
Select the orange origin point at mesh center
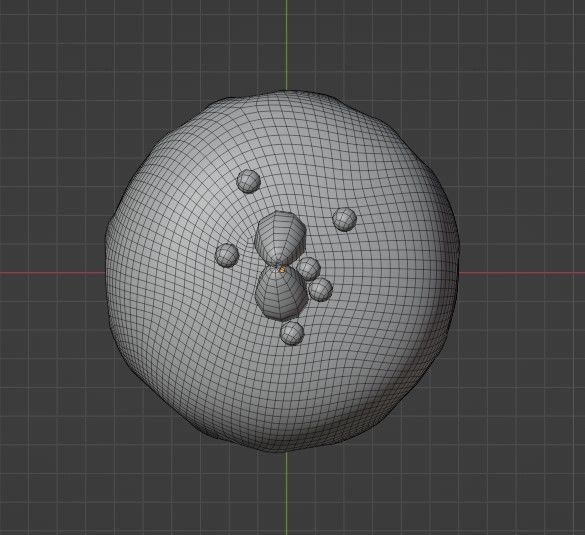pyautogui.click(x=282, y=269)
